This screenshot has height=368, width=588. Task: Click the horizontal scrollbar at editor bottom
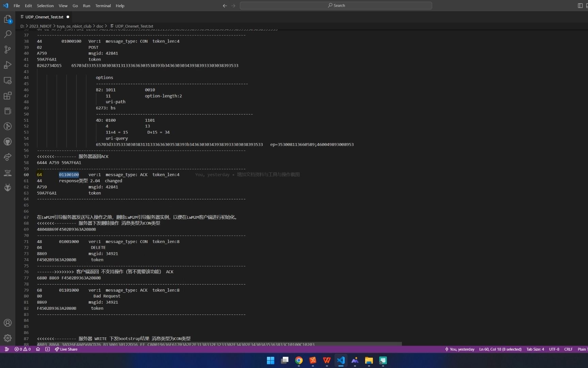point(219,344)
